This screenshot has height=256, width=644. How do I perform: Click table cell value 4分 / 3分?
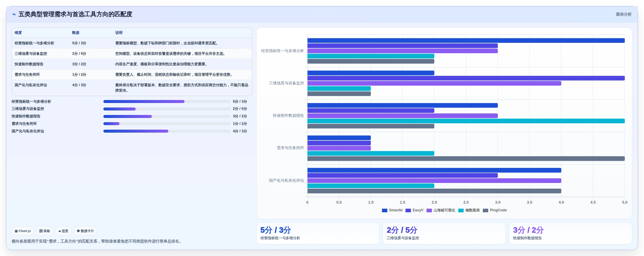[79, 85]
